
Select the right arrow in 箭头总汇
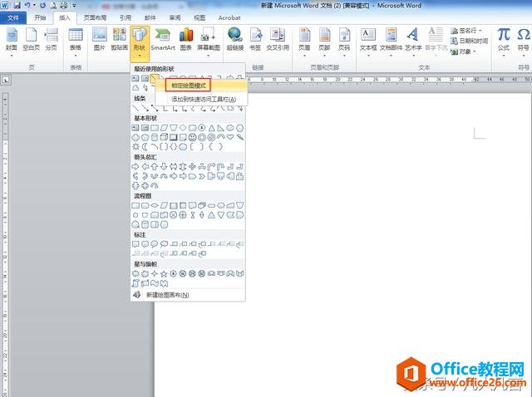tap(135, 166)
